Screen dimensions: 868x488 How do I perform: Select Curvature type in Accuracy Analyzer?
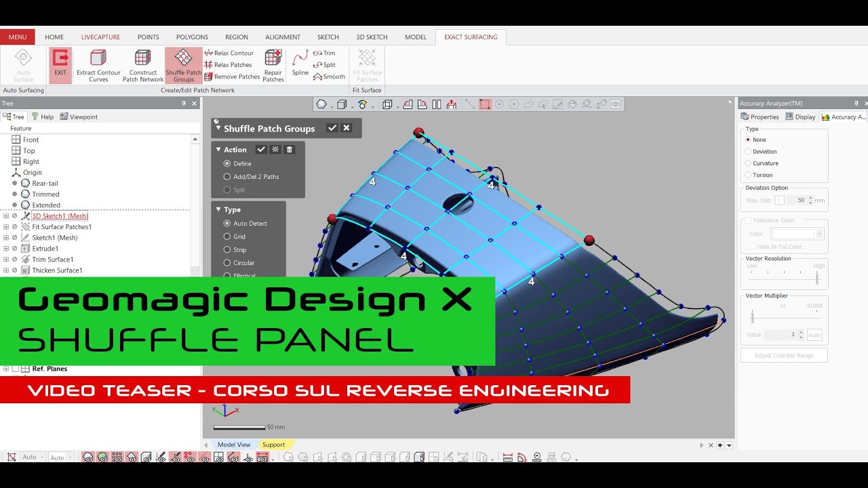pos(748,163)
